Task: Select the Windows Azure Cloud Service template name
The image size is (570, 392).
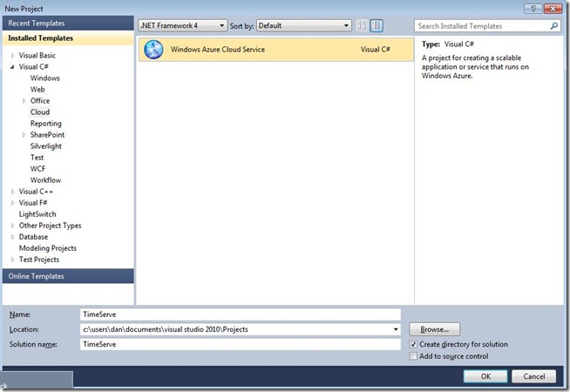Action: point(218,50)
